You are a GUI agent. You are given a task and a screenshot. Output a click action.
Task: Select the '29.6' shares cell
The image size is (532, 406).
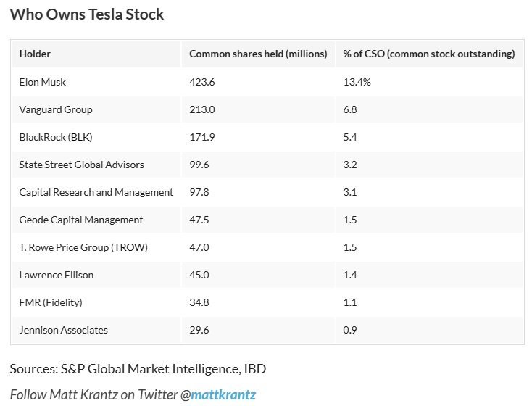pyautogui.click(x=258, y=329)
